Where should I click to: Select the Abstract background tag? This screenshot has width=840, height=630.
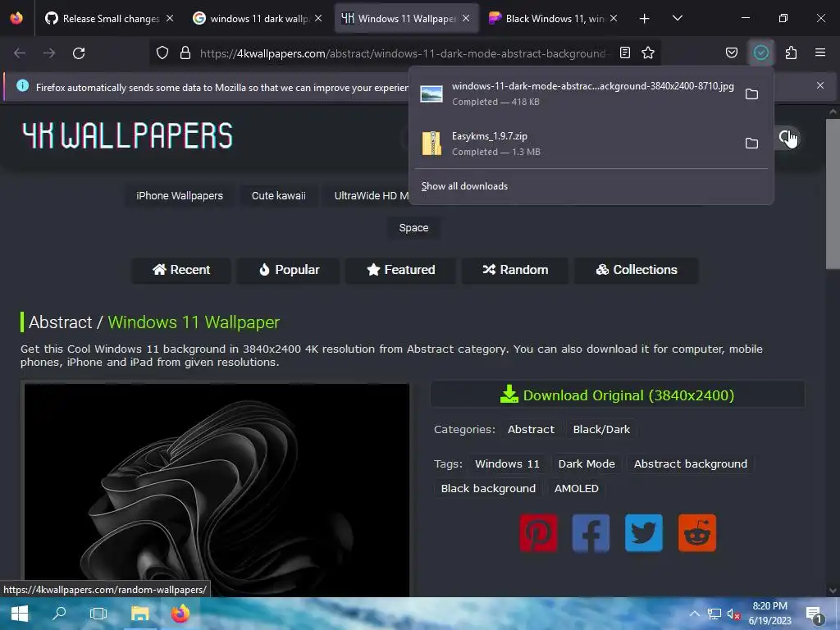(x=691, y=464)
